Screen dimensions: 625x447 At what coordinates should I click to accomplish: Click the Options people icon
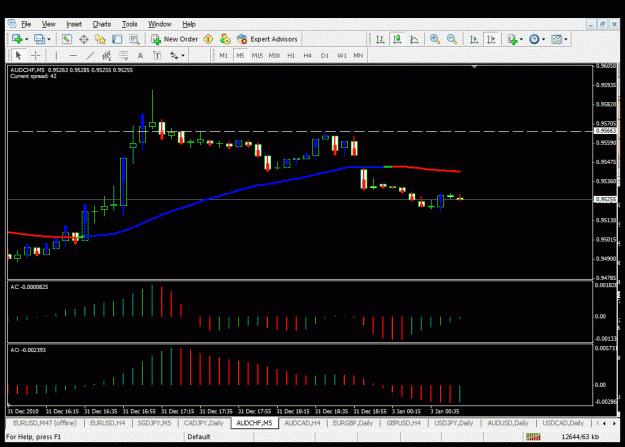[225, 39]
